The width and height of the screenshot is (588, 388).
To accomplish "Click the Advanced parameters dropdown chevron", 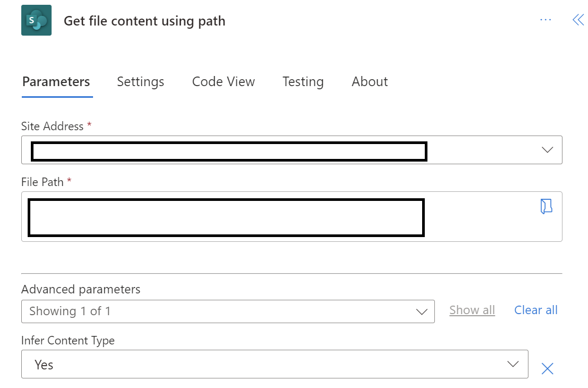I will pyautogui.click(x=422, y=311).
